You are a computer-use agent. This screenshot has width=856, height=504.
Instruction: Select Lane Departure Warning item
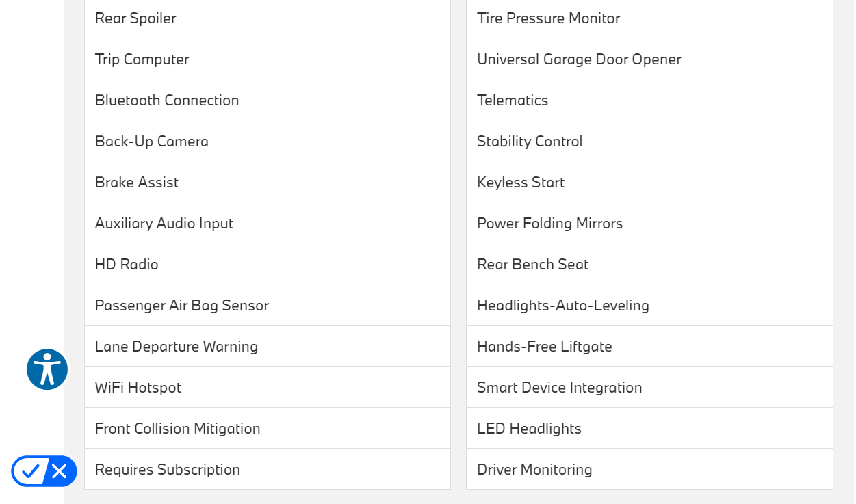point(177,347)
